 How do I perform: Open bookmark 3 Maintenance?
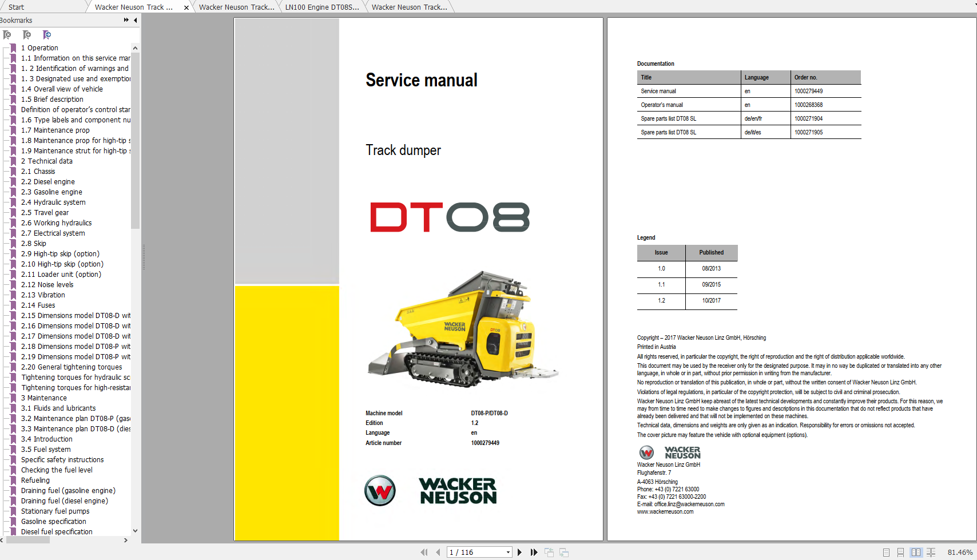click(44, 398)
